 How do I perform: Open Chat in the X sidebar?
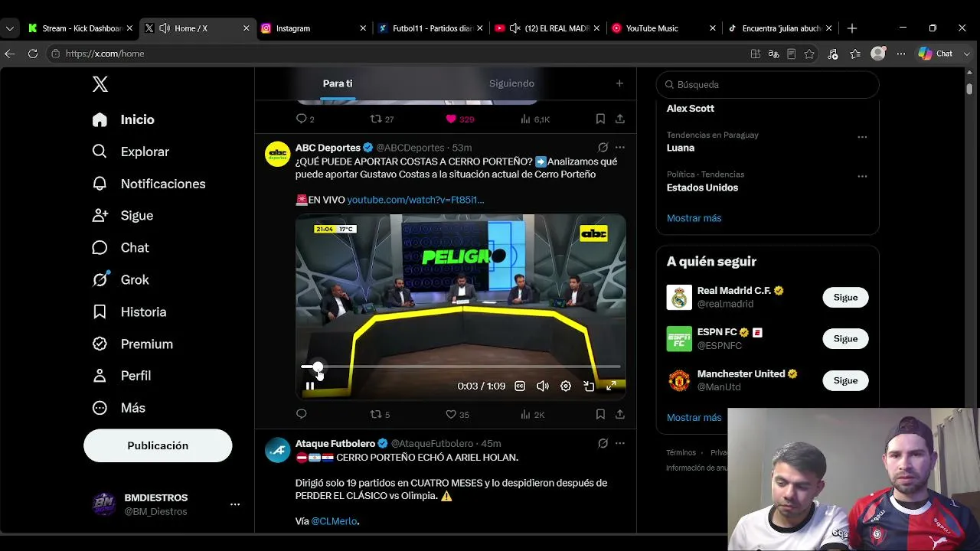pyautogui.click(x=120, y=248)
